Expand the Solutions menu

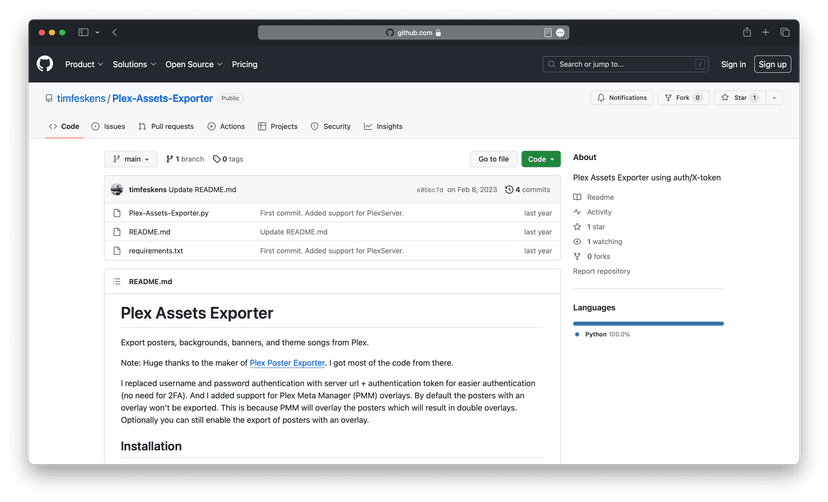[x=134, y=64]
